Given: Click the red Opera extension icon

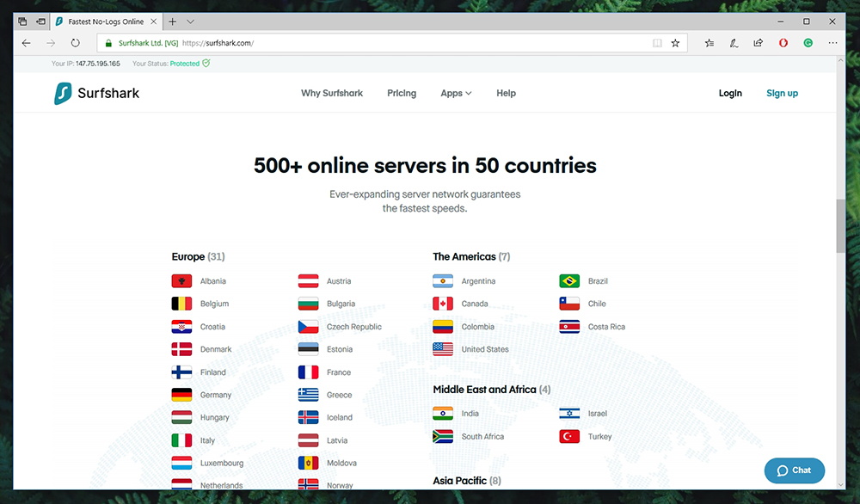Looking at the screenshot, I should [783, 43].
